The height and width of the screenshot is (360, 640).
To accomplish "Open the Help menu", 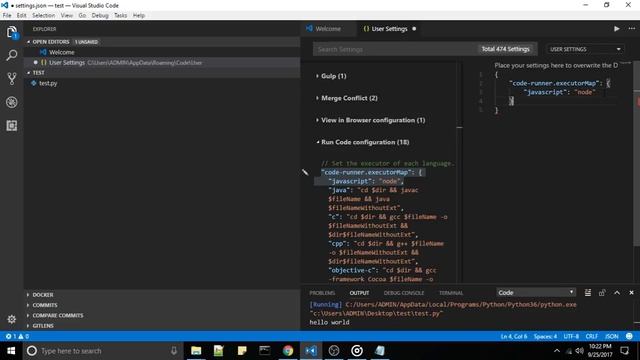I will coord(138,15).
